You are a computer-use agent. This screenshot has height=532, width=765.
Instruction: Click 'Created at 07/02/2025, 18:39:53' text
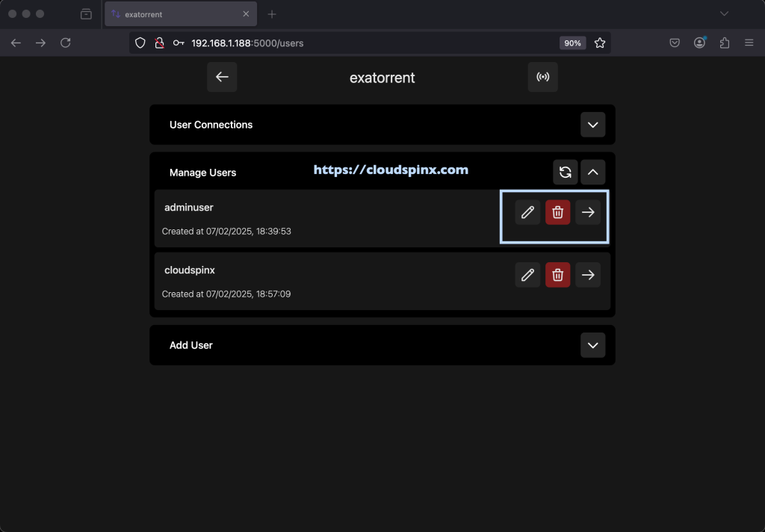point(226,232)
